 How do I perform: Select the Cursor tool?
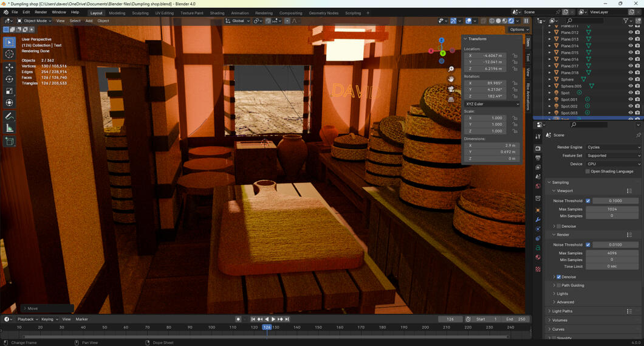pyautogui.click(x=10, y=54)
